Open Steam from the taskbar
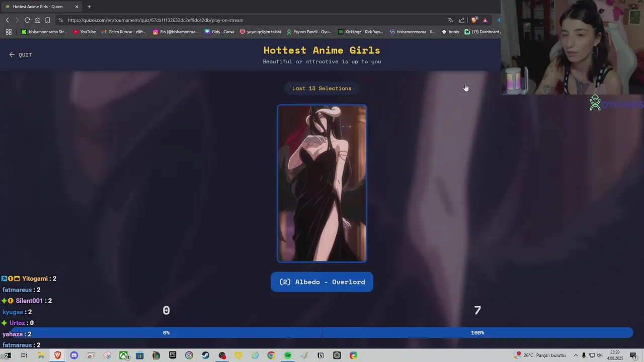Screen dimensions: 644x362 tap(205, 355)
